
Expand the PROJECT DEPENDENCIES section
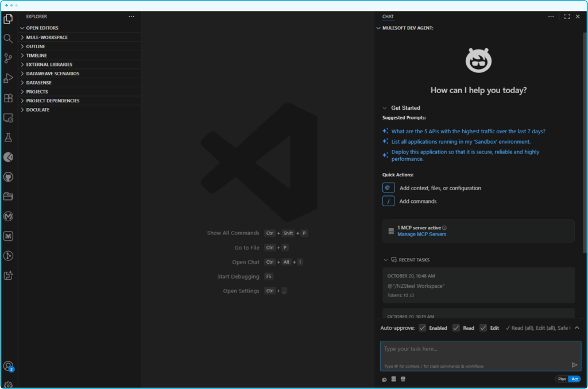tap(79, 101)
